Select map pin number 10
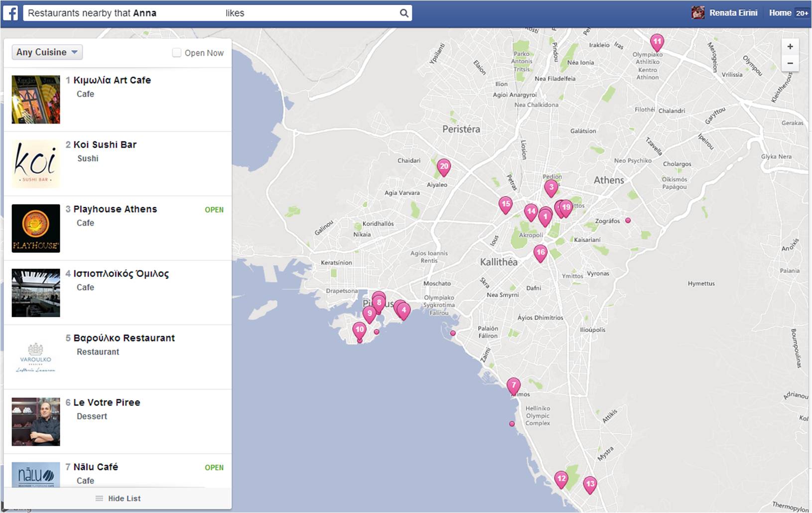Viewport: 812px width, 513px height. [359, 330]
